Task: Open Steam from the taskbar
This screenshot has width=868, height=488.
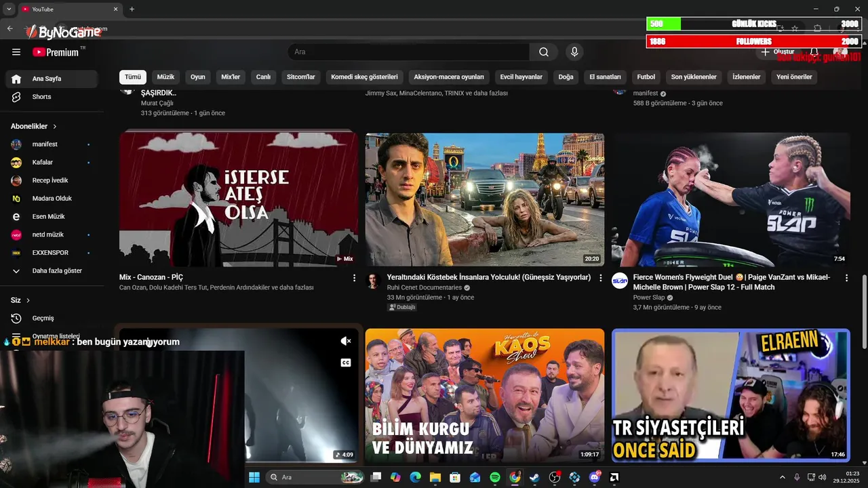Action: pos(535,477)
